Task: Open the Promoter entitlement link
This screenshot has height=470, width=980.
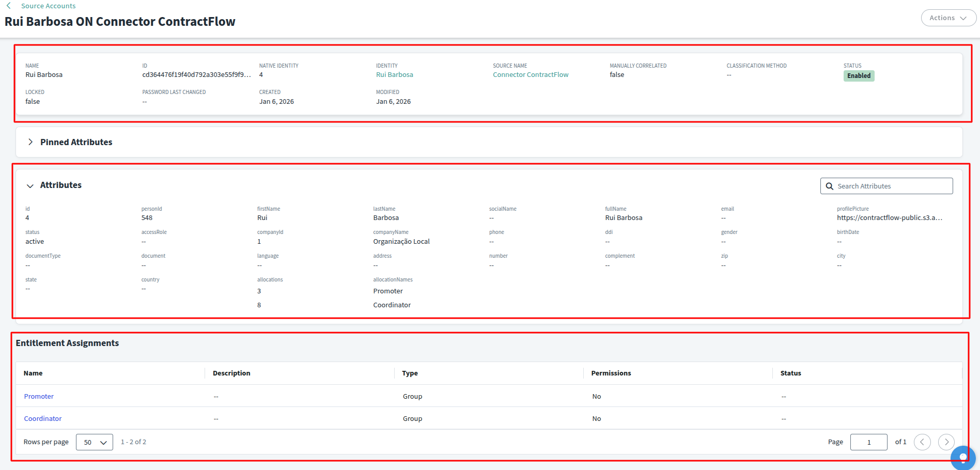Action: (39, 397)
